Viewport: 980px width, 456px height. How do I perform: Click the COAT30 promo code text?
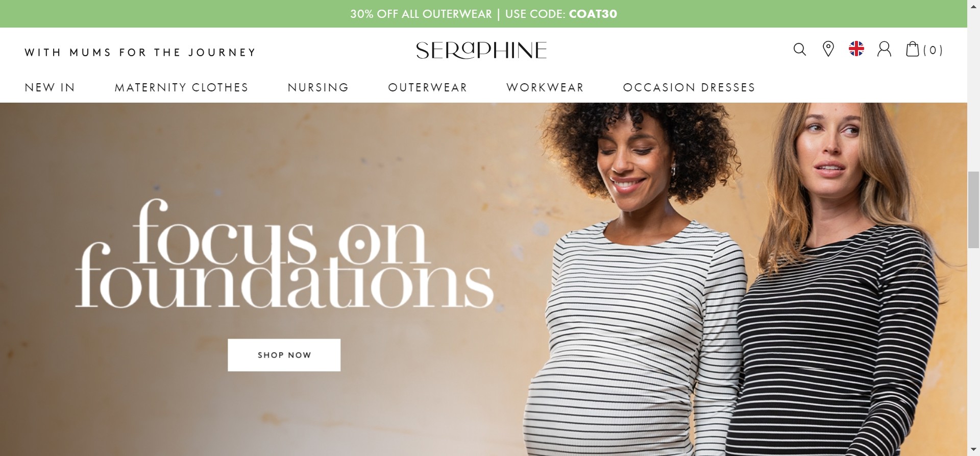point(593,14)
